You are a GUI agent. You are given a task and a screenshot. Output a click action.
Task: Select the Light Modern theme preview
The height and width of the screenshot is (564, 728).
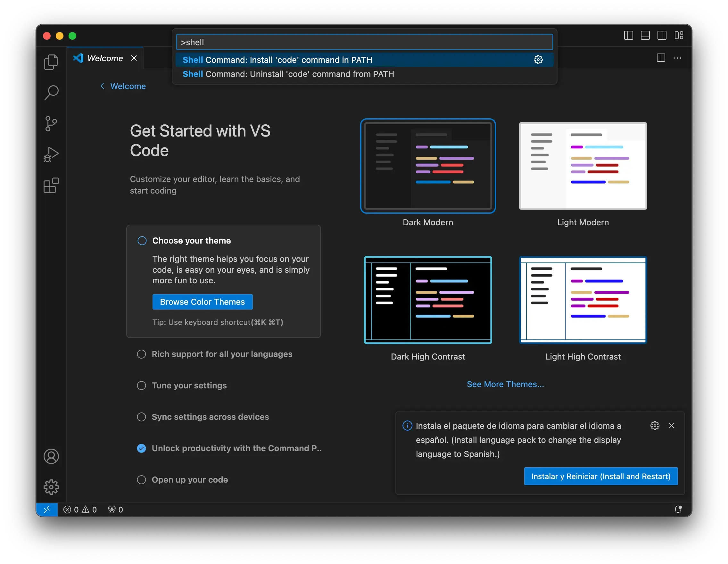coord(583,166)
